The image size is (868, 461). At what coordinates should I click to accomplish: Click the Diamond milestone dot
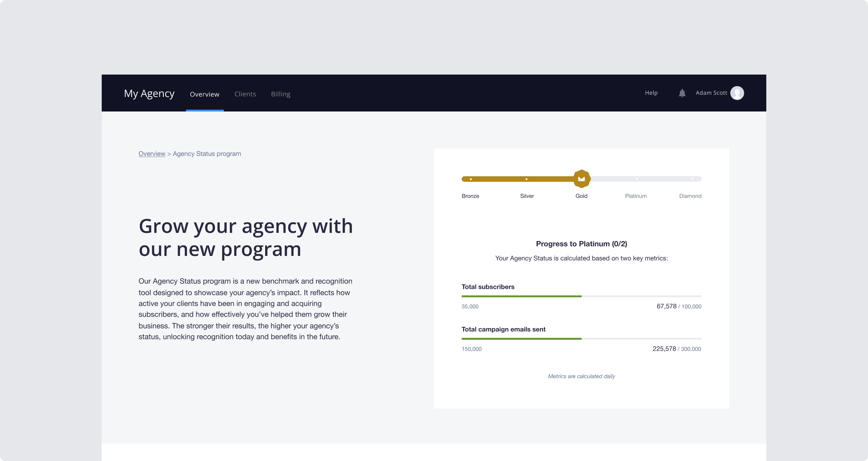coord(692,179)
